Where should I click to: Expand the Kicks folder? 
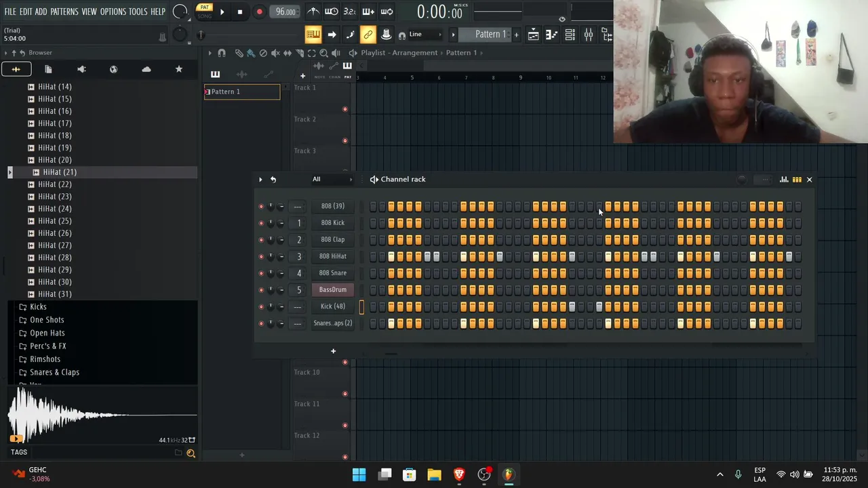click(38, 307)
